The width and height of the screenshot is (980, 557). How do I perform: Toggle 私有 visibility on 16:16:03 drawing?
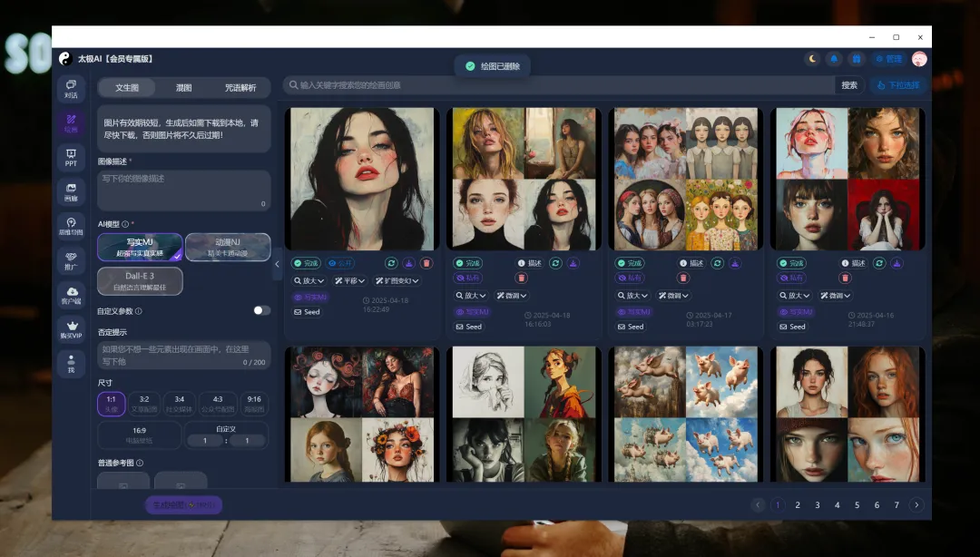[x=469, y=278]
